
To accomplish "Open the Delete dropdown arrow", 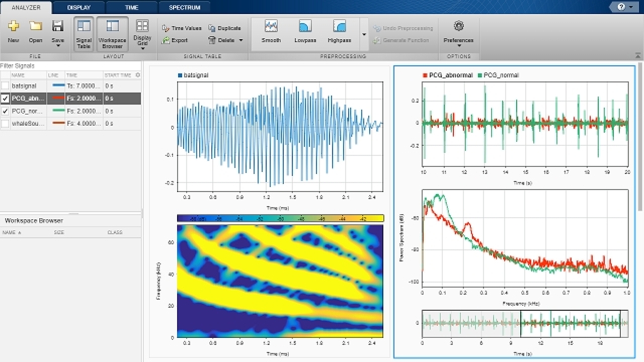I will tap(240, 41).
